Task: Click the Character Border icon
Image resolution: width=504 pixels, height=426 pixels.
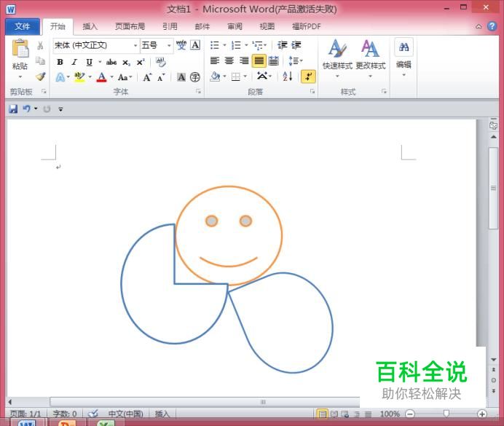Action: 195,45
